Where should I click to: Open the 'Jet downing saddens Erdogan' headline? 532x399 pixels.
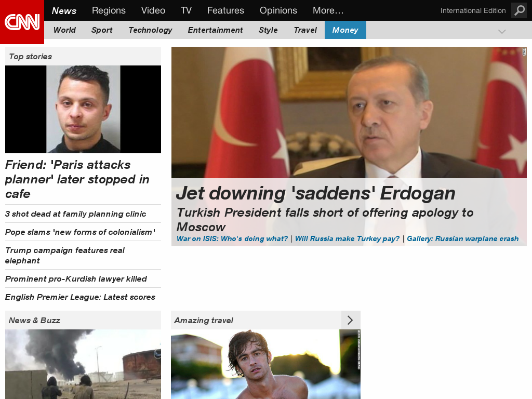pyautogui.click(x=316, y=193)
